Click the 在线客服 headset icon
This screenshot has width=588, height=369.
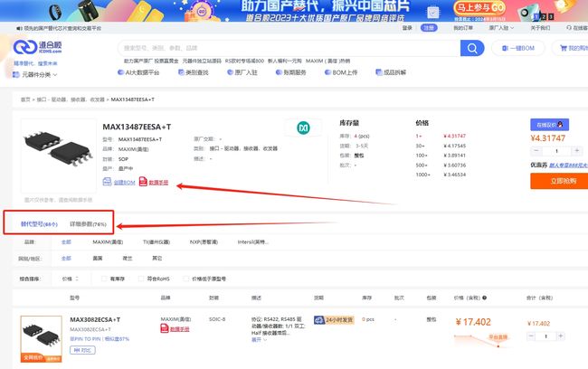point(569,28)
